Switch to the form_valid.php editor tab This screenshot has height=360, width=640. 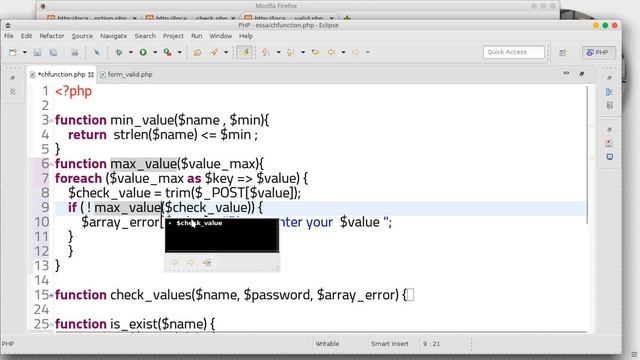pyautogui.click(x=126, y=74)
